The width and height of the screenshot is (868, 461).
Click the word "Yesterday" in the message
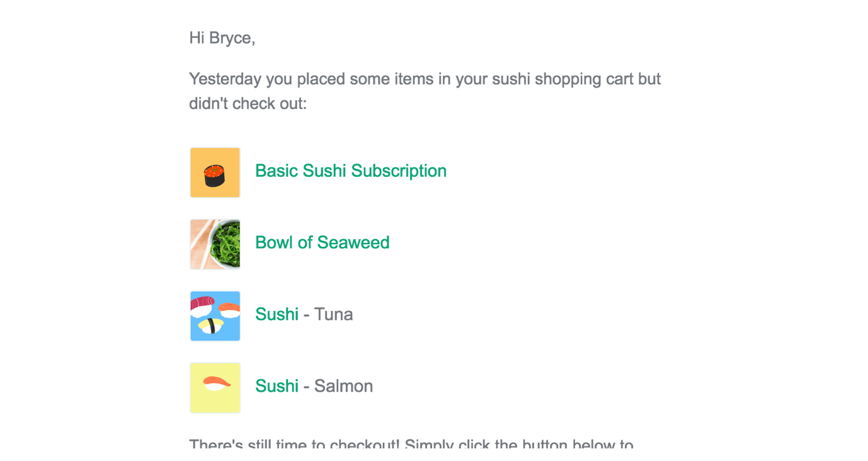point(225,80)
